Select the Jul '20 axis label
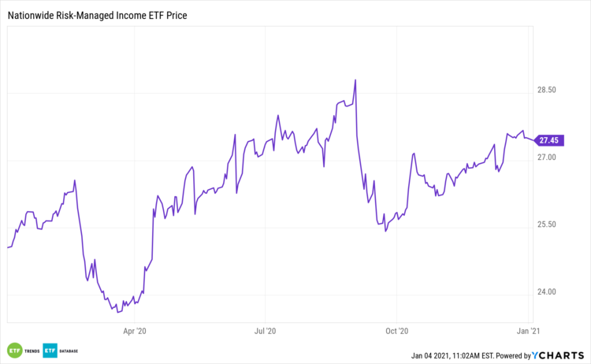This screenshot has width=591, height=364. (266, 331)
